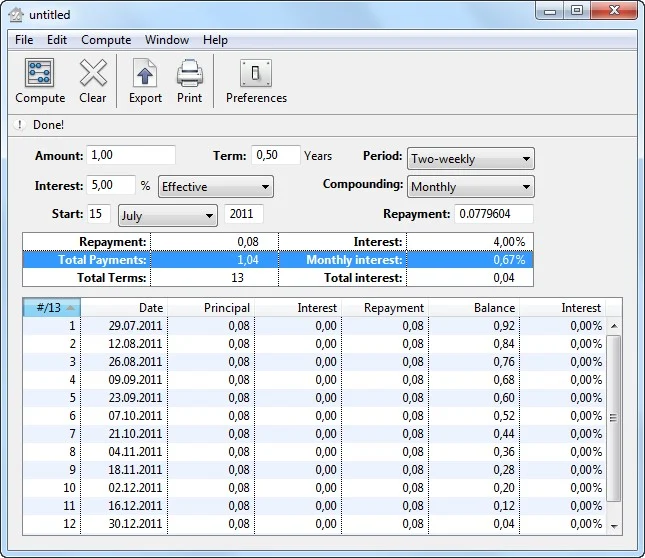Screen dimensions: 645x558
Task: Click the scrollbar down arrow in table
Action: (x=614, y=526)
